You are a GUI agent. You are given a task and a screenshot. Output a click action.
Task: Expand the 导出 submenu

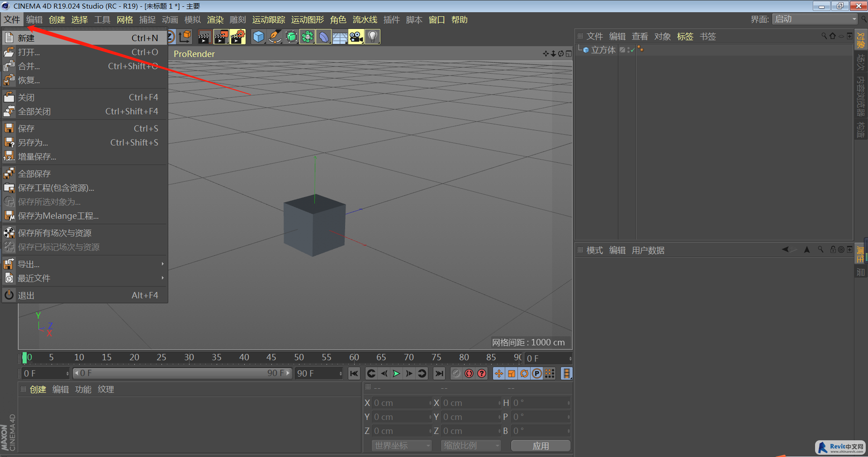pos(84,264)
